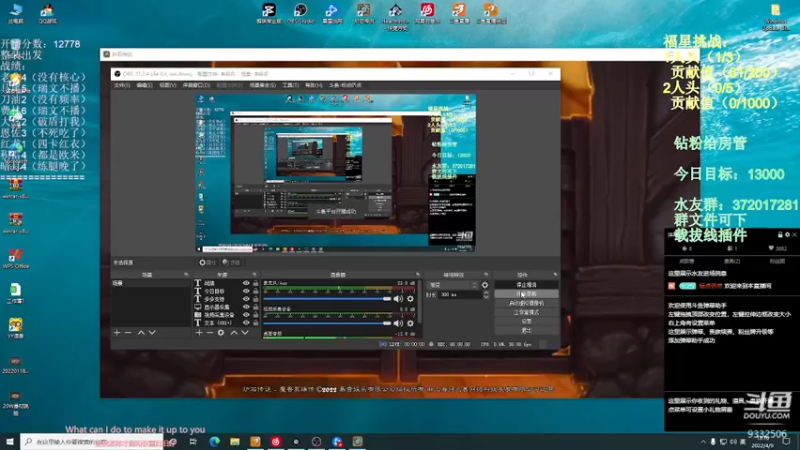
Task: Open the 滤镜 filters button above sources
Action: (232, 262)
